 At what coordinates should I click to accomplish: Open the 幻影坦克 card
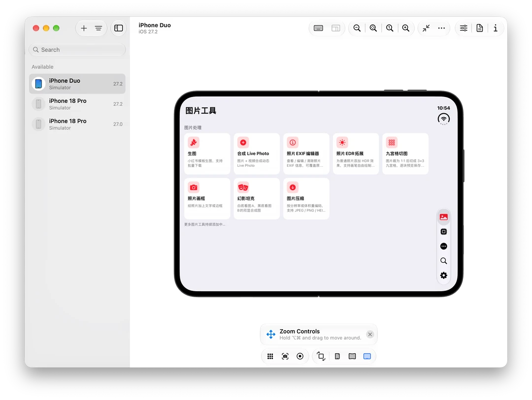pyautogui.click(x=257, y=199)
